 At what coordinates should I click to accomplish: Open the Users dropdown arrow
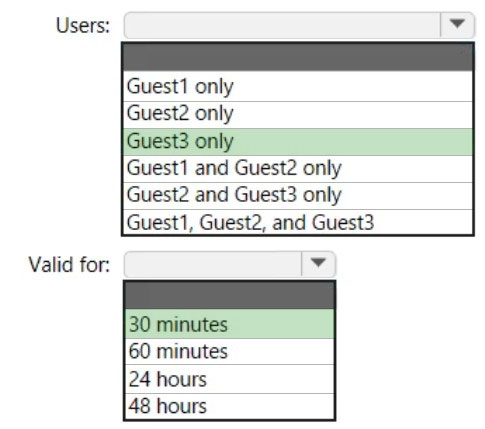coord(457,25)
